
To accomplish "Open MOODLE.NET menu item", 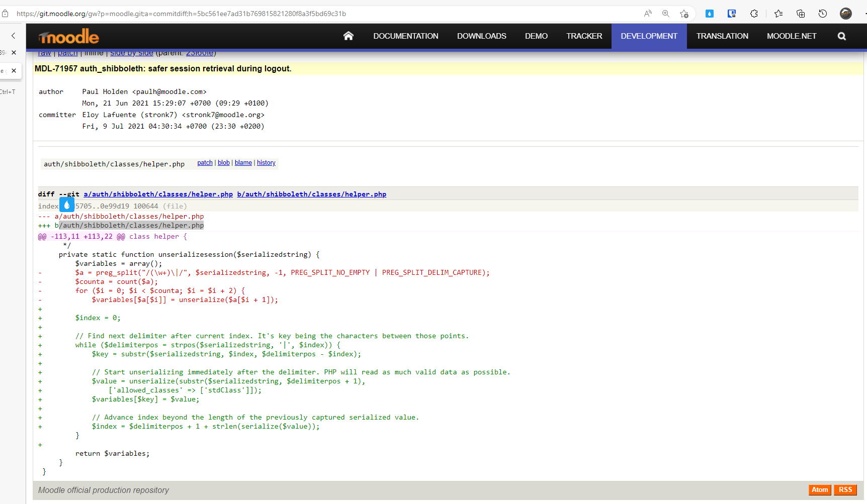I will 792,36.
